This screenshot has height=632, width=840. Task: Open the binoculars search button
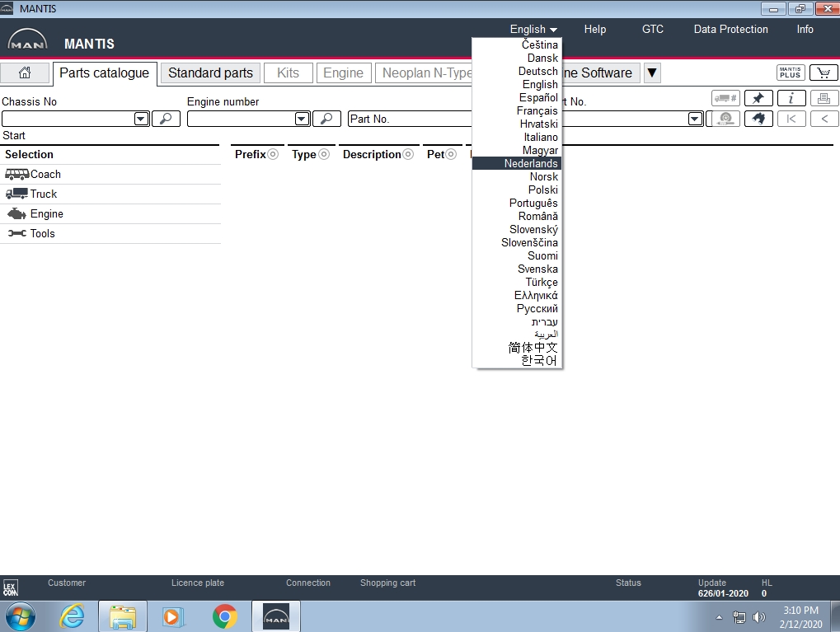(758, 119)
